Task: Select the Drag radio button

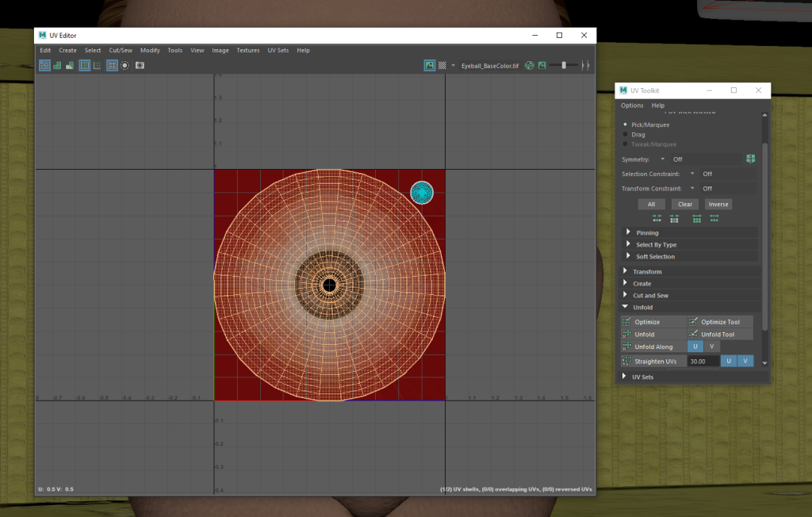Action: (625, 135)
